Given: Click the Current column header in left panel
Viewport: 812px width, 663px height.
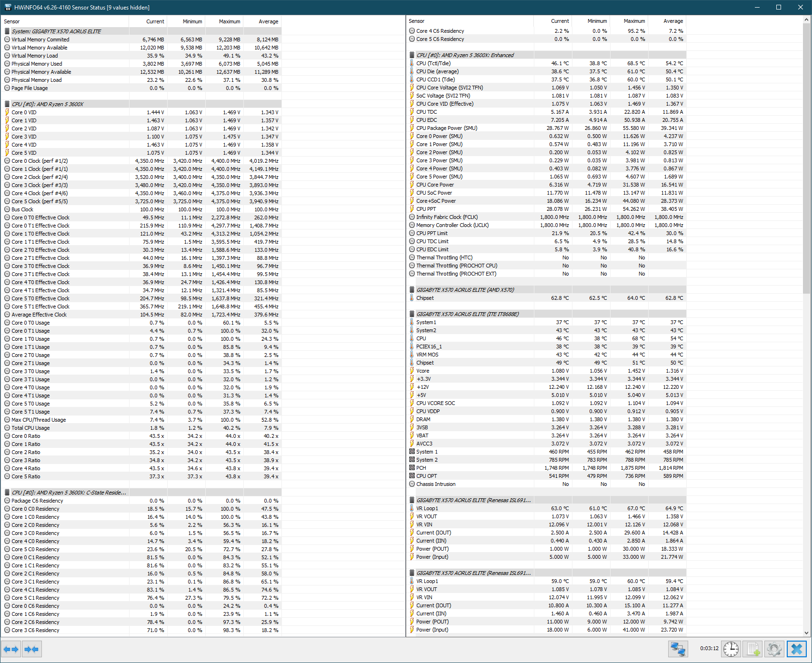Looking at the screenshot, I should click(x=148, y=21).
